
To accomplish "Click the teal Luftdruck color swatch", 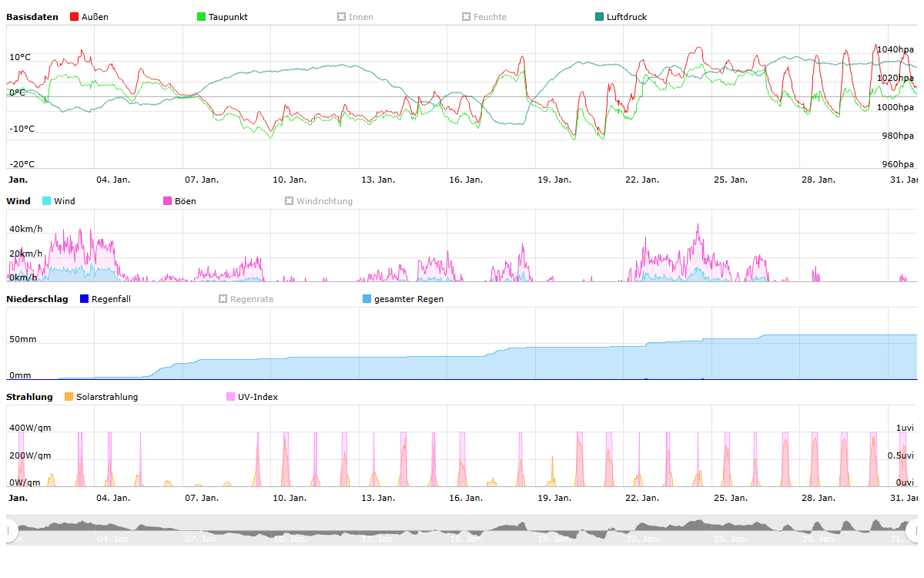I will [600, 17].
